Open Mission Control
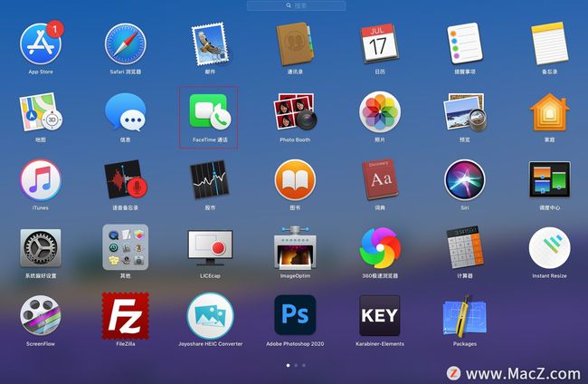588x384 pixels. (549, 180)
